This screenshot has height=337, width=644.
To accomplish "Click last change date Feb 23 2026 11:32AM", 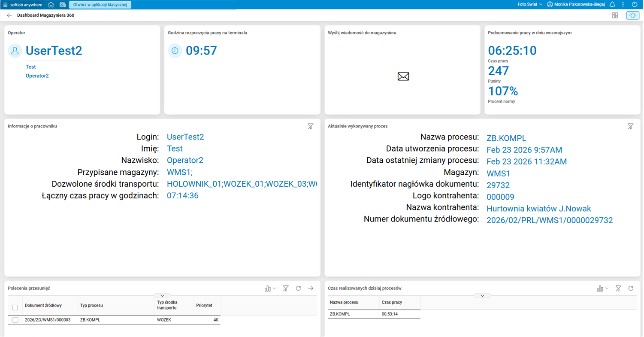I will point(527,161).
